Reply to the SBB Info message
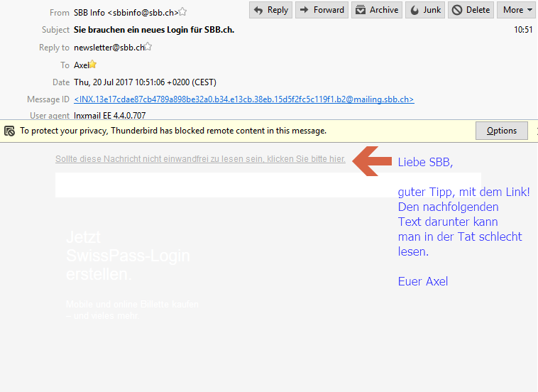Image resolution: width=538 pixels, height=392 pixels. point(270,10)
